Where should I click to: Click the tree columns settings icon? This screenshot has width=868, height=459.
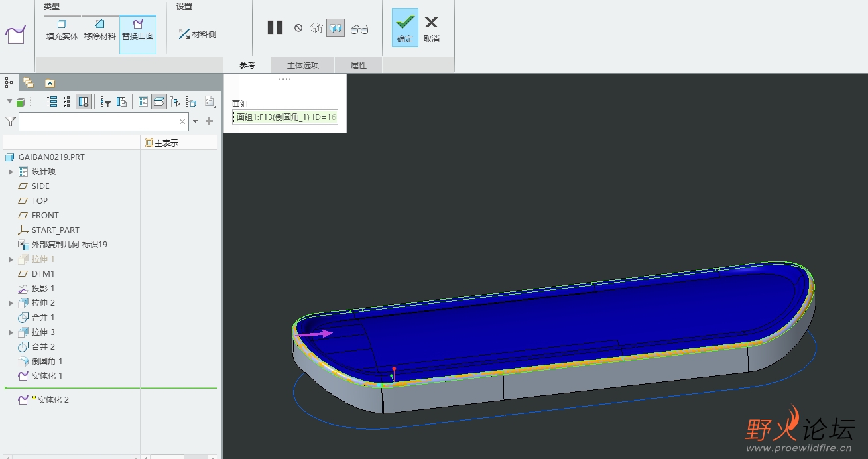[121, 101]
